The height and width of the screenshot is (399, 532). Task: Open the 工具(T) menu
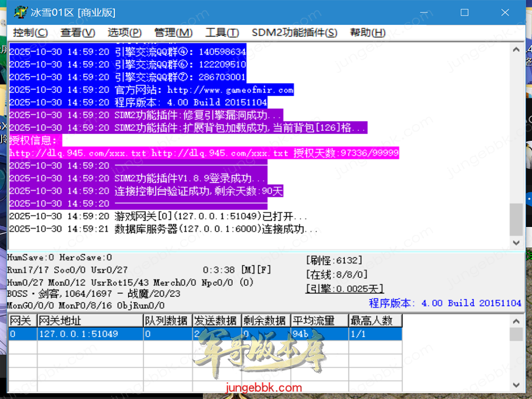[x=222, y=32]
